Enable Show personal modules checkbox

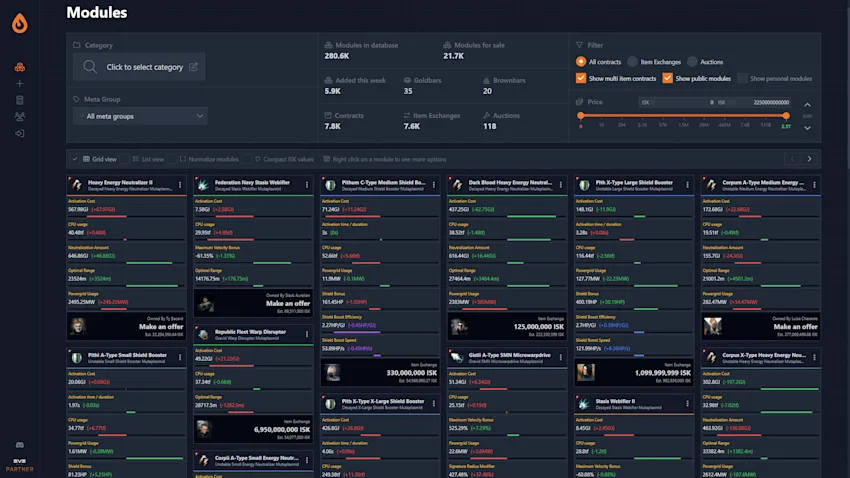(x=742, y=78)
